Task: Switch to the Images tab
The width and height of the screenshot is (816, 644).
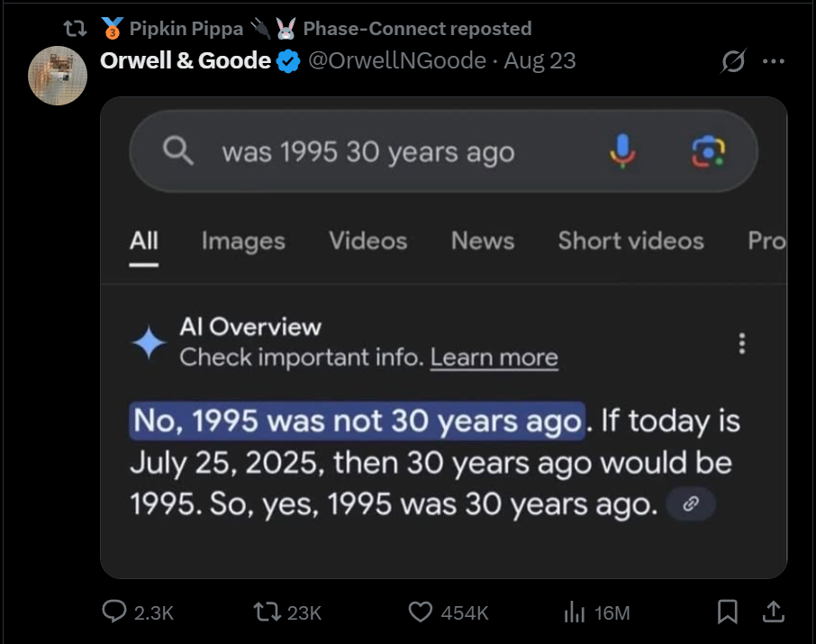Action: pyautogui.click(x=243, y=241)
